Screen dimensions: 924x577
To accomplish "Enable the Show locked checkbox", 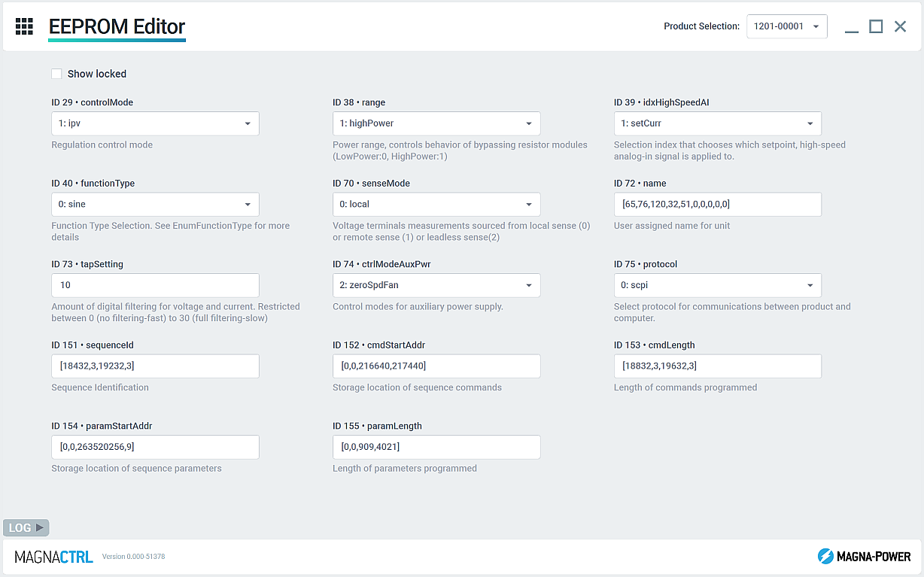I will (x=56, y=74).
